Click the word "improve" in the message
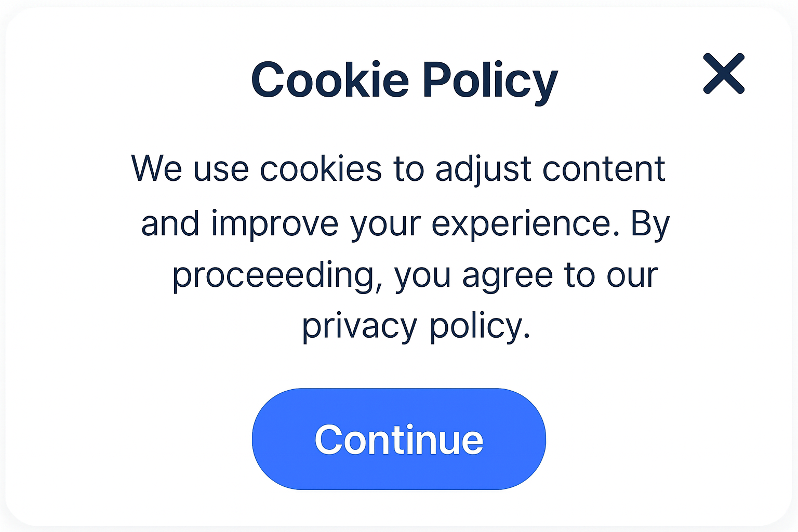Image resolution: width=798 pixels, height=532 pixels. coord(275,223)
